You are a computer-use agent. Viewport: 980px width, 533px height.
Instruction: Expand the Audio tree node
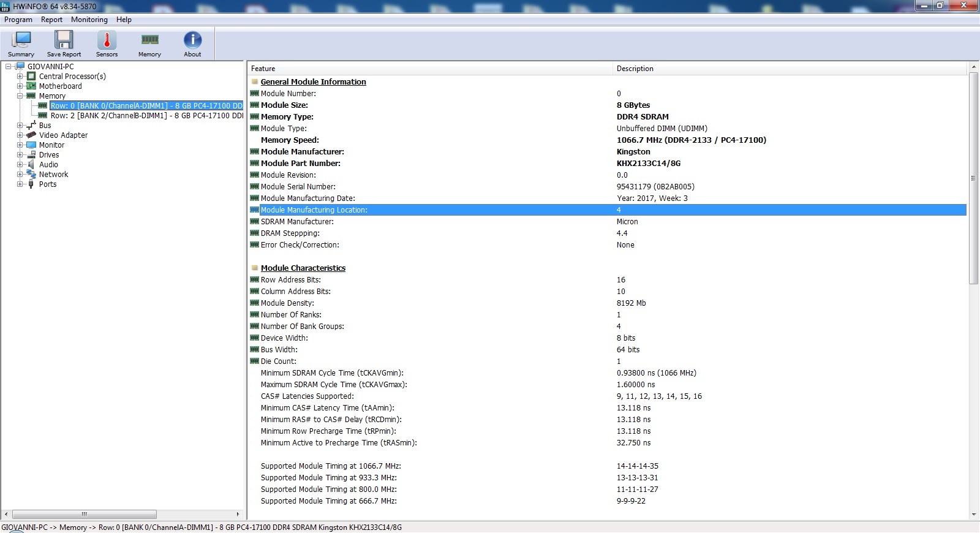point(20,164)
